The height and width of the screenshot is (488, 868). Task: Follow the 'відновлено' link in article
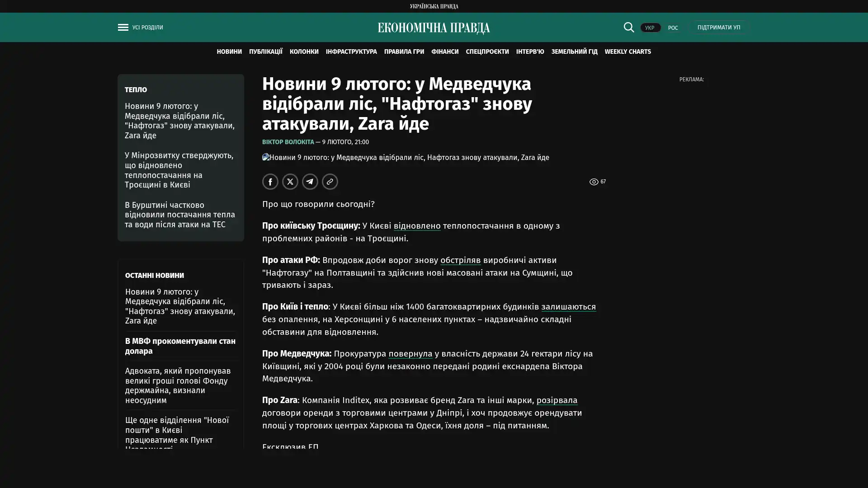coord(417,225)
